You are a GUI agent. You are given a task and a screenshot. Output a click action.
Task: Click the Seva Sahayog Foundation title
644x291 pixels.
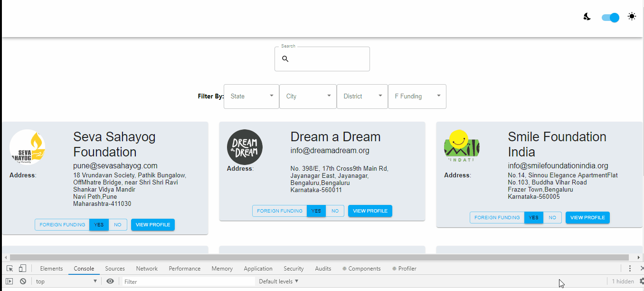pyautogui.click(x=114, y=145)
